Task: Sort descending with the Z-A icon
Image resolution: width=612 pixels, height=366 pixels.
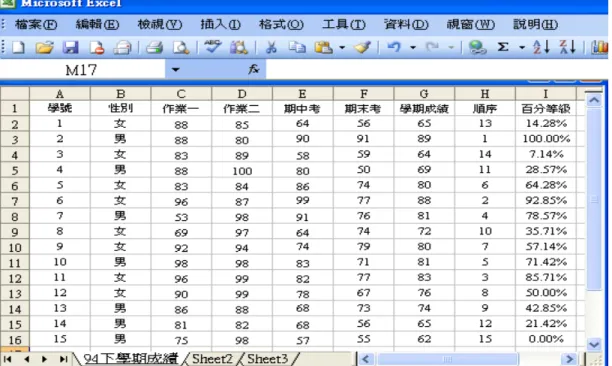Action: (x=567, y=47)
